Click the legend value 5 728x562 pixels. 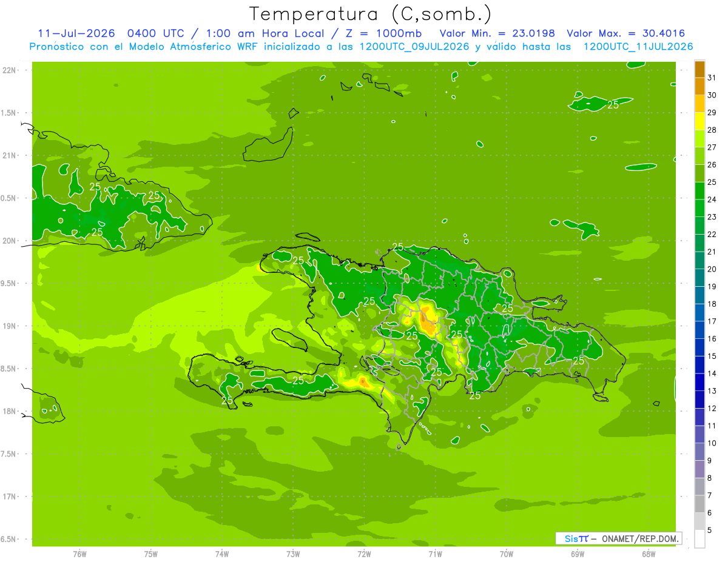coord(710,530)
